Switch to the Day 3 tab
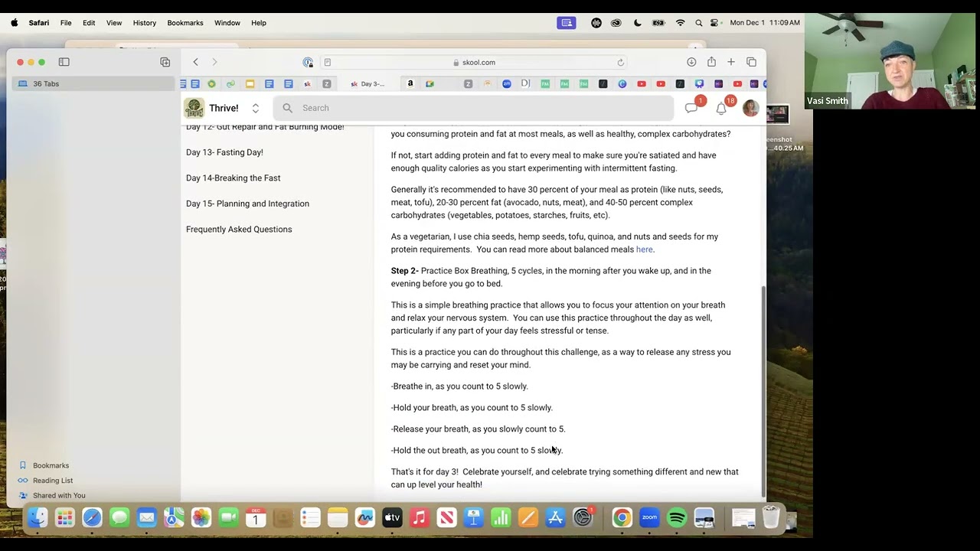This screenshot has height=551, width=980. click(x=370, y=83)
